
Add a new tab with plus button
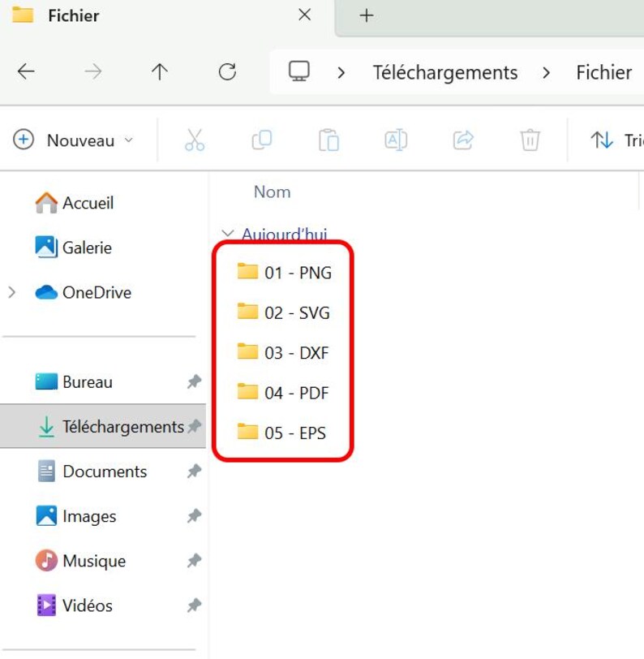[x=367, y=15]
